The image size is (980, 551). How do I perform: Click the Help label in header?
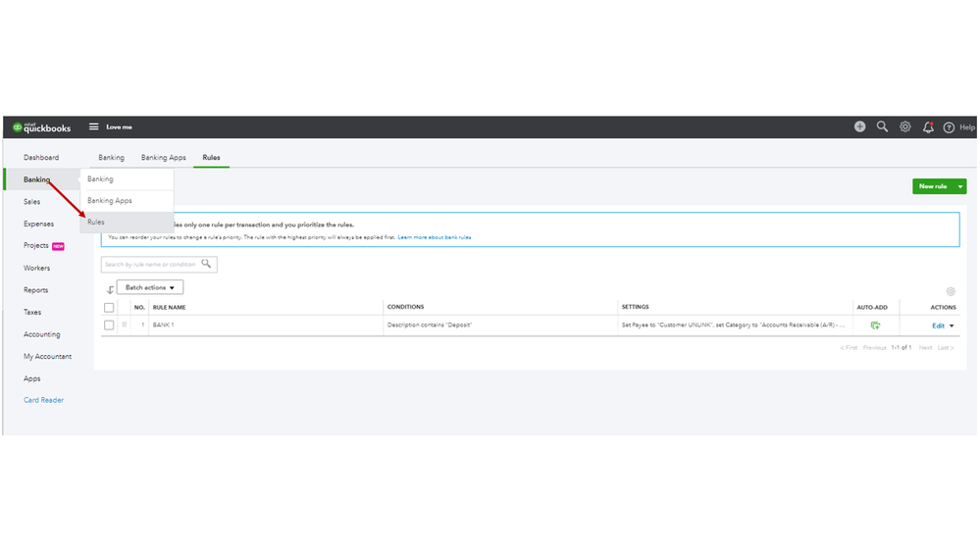pyautogui.click(x=967, y=127)
